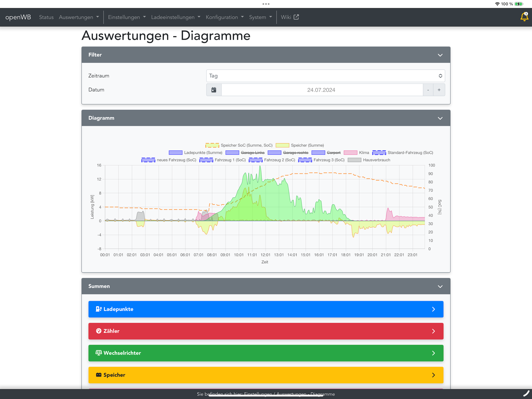This screenshot has height=399, width=532.
Task: Toggle Standard-Fahrzeug (SoC) legend entry
Action: [403, 153]
